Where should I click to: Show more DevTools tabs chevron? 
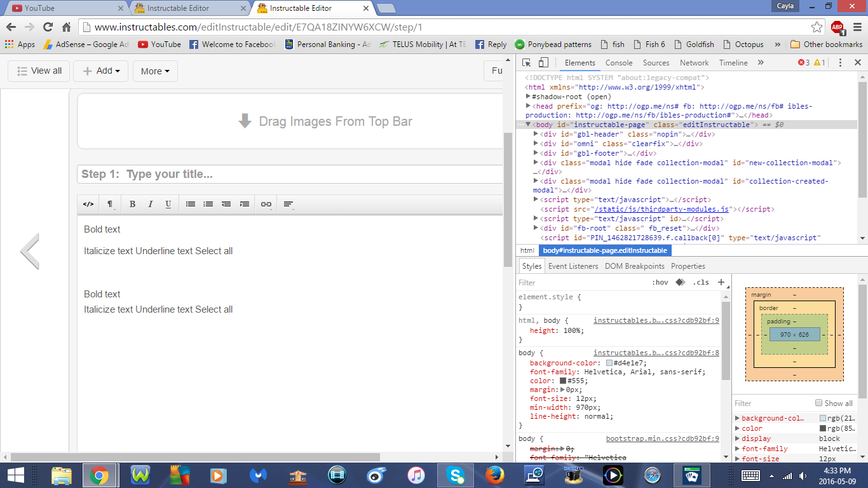pos(761,63)
